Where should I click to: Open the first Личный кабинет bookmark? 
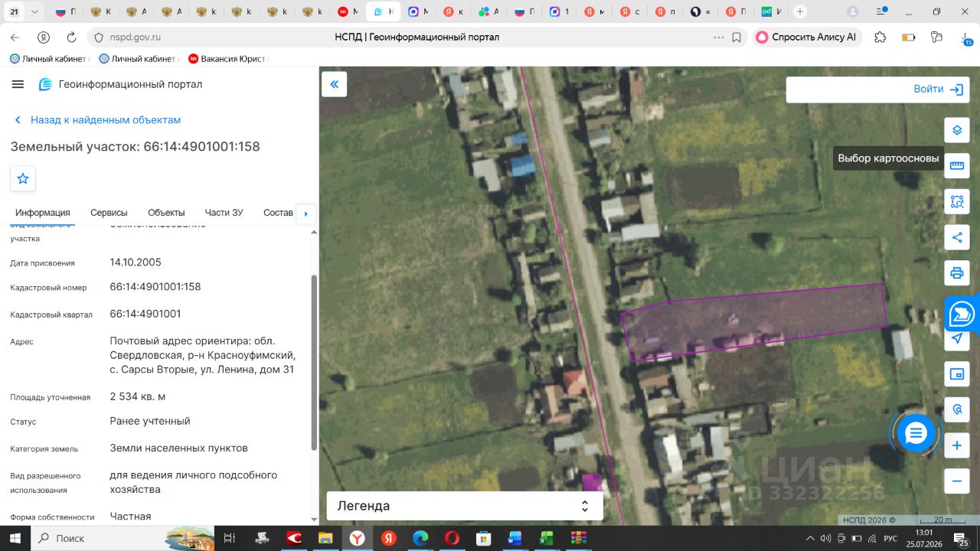point(49,59)
